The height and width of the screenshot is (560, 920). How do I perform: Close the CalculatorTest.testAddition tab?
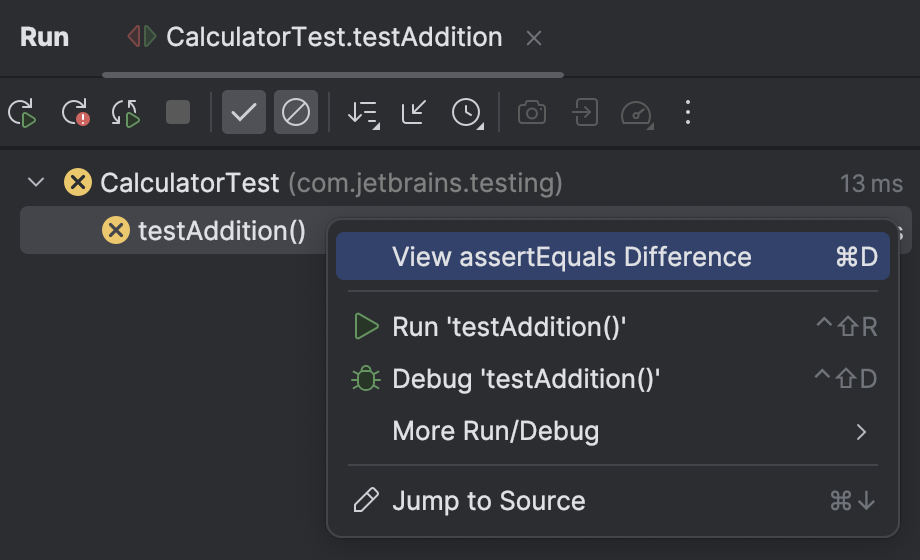[x=534, y=38]
